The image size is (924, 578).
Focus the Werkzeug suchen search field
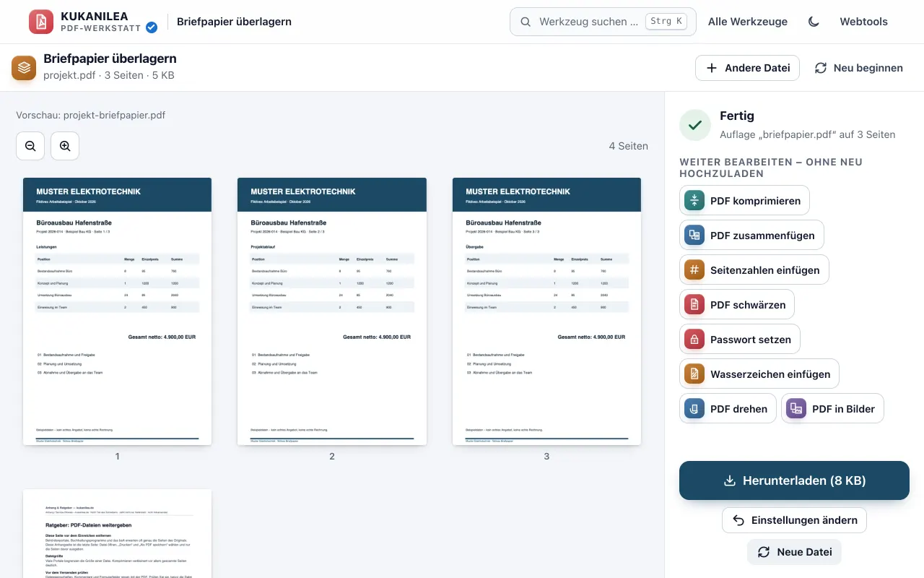(x=603, y=22)
